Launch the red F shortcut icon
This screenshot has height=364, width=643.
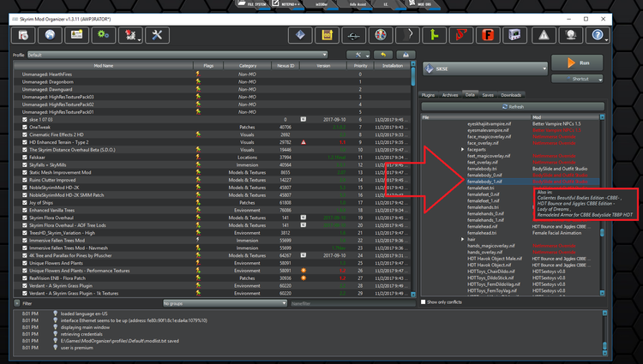click(x=488, y=35)
